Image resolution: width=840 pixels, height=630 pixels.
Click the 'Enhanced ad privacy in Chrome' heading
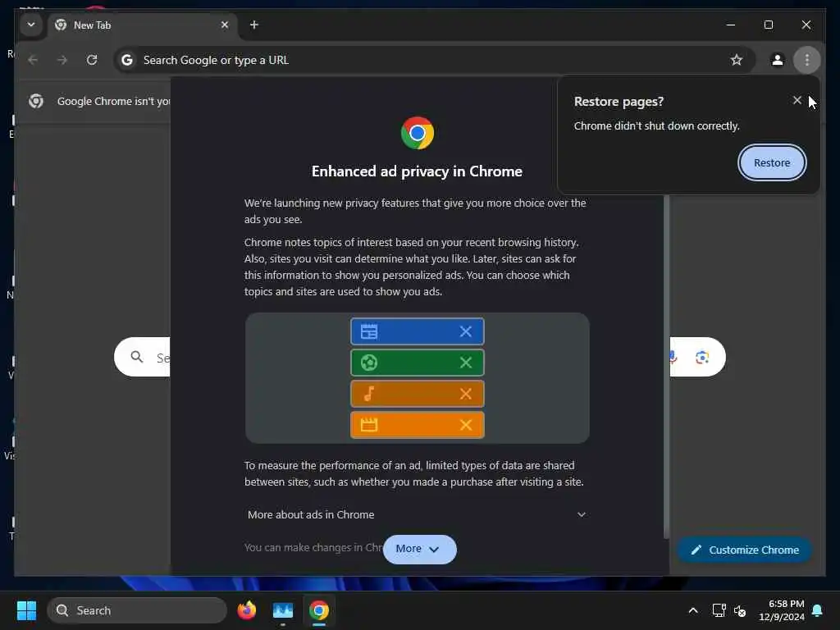417,171
